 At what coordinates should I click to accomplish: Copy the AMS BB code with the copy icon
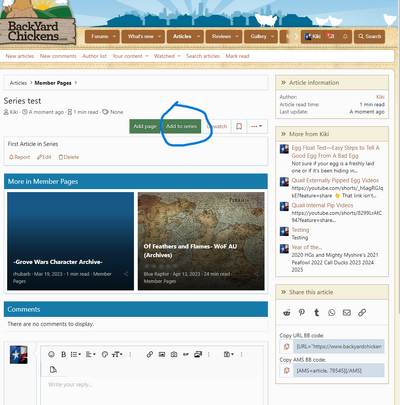coord(286,371)
